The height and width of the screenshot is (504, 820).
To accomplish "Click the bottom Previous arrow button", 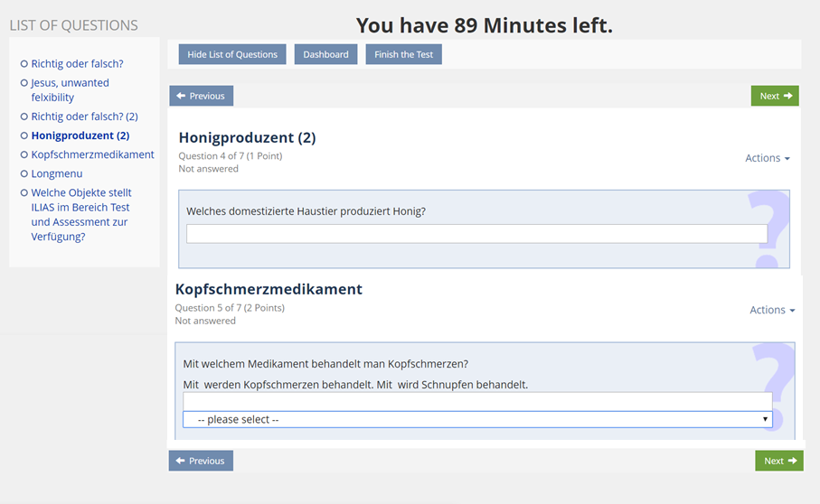I will [x=201, y=461].
